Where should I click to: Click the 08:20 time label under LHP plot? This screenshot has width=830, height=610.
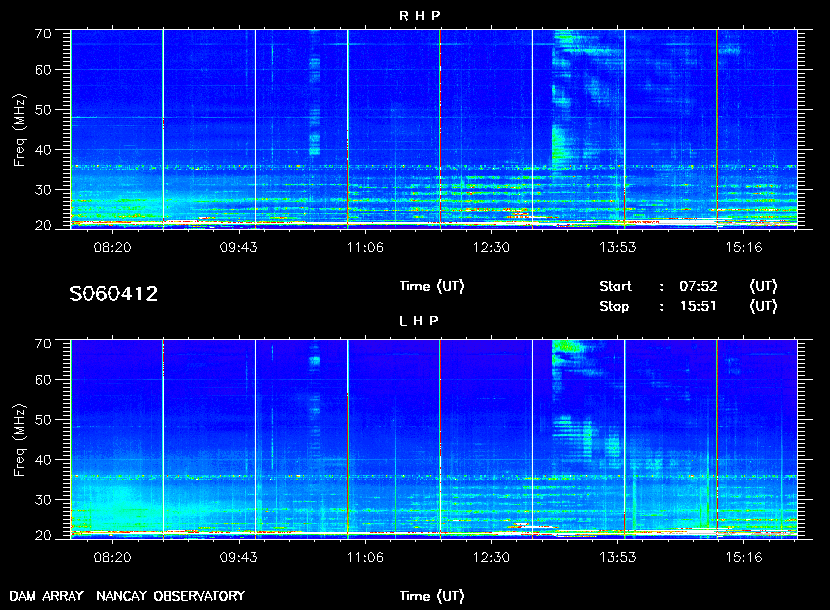click(x=112, y=557)
